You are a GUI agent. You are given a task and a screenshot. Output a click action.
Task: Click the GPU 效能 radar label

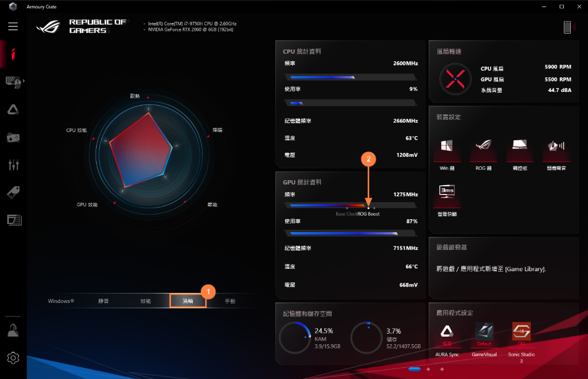coord(87,205)
